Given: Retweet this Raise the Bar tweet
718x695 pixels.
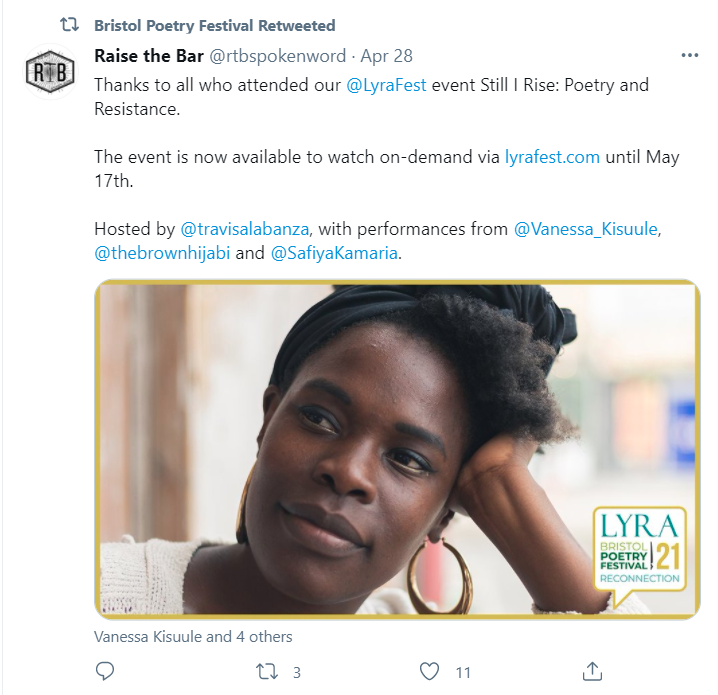Looking at the screenshot, I should click(x=266, y=671).
